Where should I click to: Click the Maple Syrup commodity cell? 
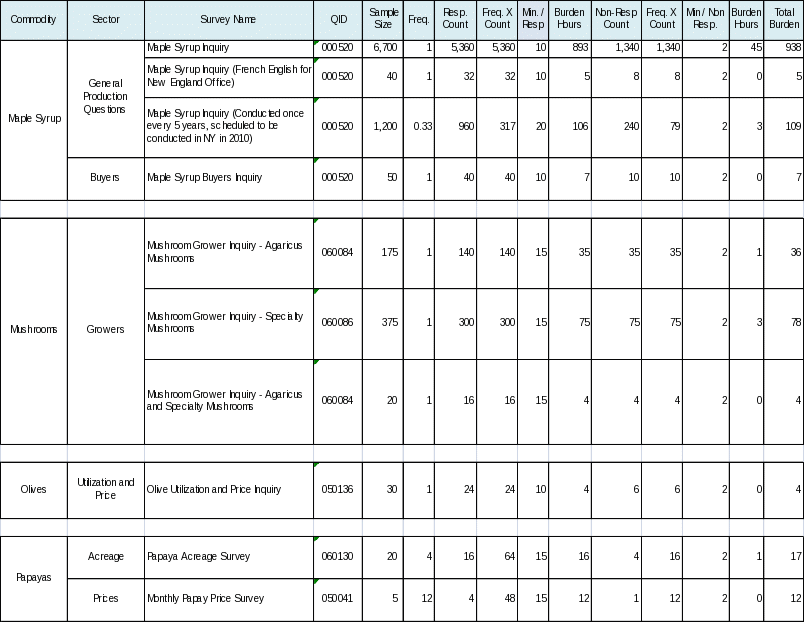coord(34,121)
